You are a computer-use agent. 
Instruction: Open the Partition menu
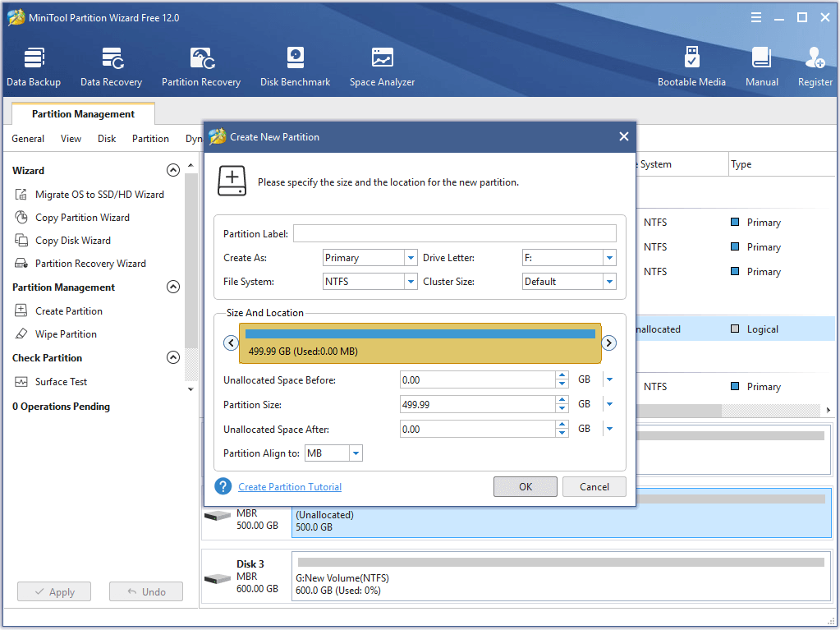tap(150, 139)
